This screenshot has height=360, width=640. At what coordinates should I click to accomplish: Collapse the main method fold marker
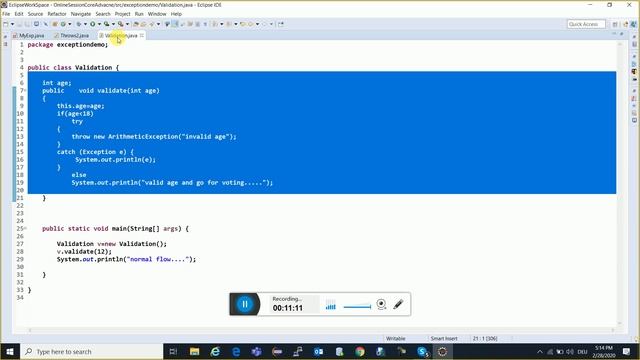pos(25,229)
